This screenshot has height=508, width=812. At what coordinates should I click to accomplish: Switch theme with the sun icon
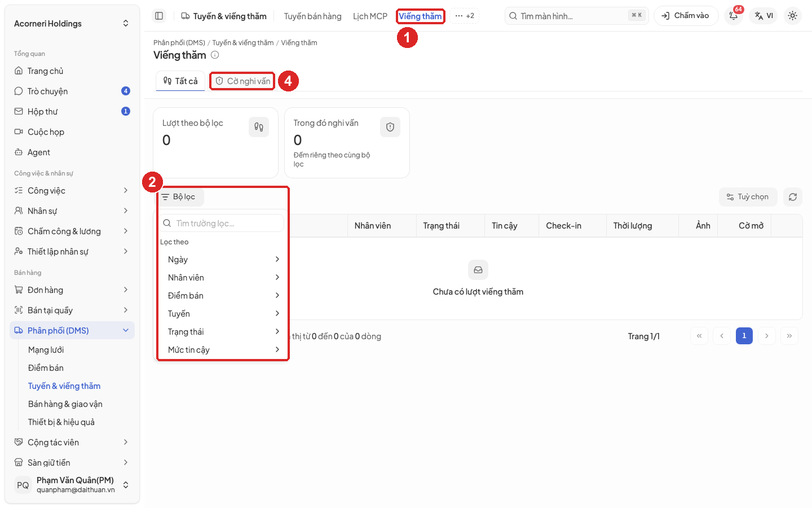click(792, 16)
